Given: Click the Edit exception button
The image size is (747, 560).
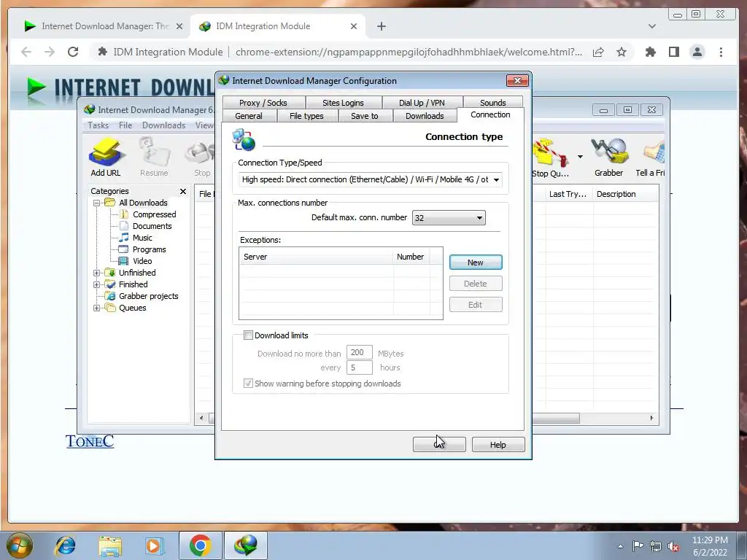Looking at the screenshot, I should (476, 305).
